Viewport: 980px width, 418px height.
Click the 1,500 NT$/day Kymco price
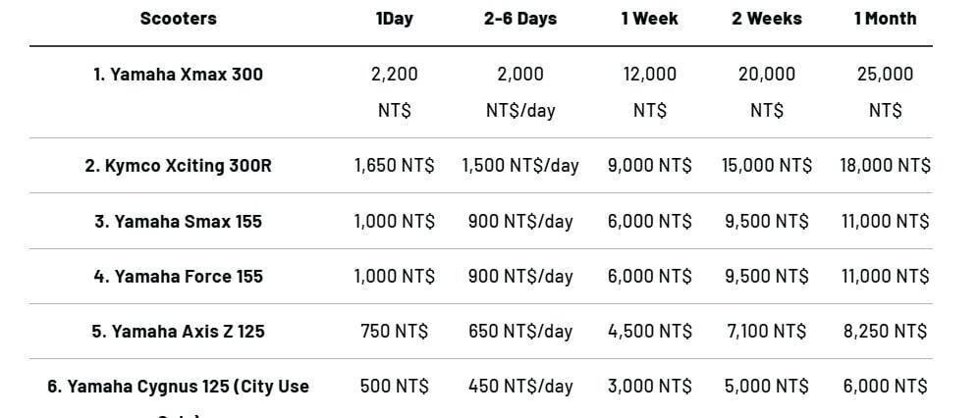[x=520, y=166]
